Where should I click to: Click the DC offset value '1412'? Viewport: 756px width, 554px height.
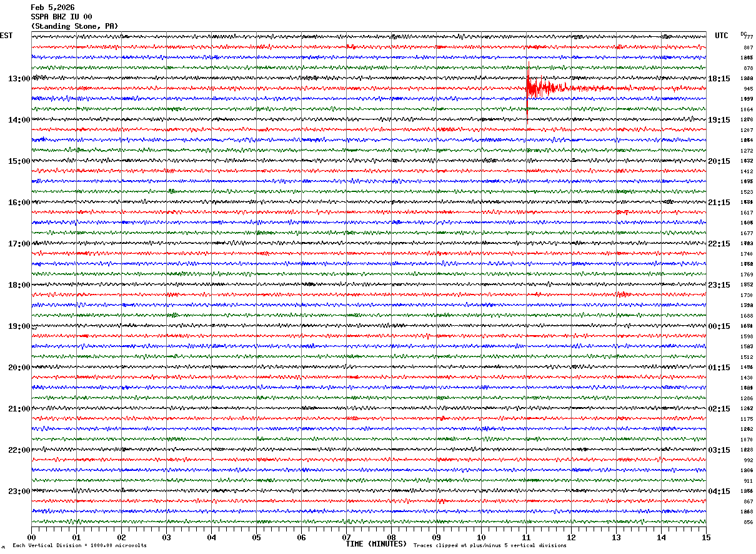coord(747,171)
